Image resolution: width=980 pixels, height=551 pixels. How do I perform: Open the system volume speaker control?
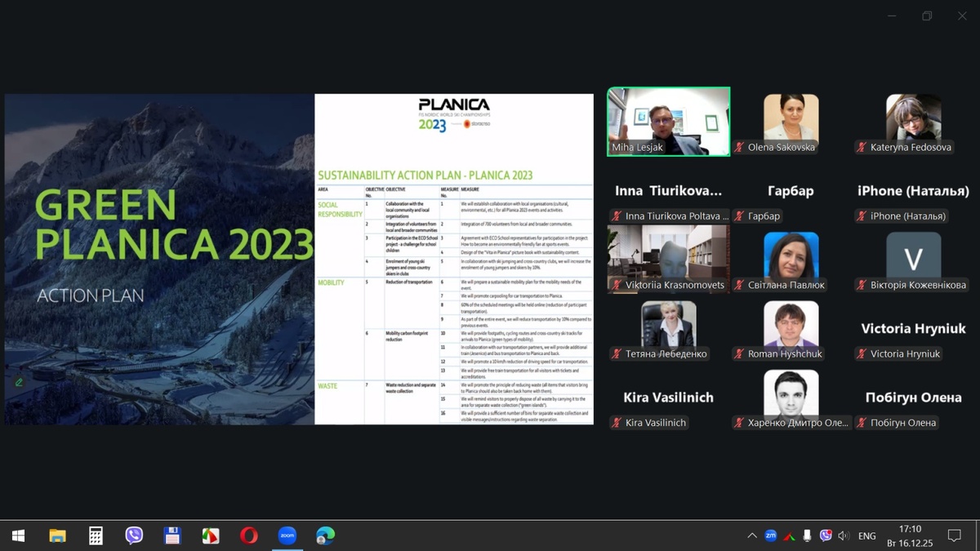(x=844, y=535)
